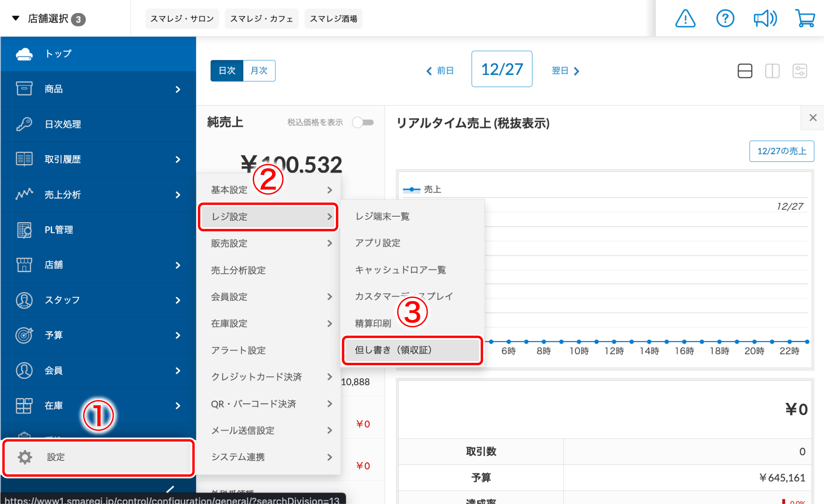The width and height of the screenshot is (824, 504).
Task: Go to 前日 previous day
Action: point(440,71)
